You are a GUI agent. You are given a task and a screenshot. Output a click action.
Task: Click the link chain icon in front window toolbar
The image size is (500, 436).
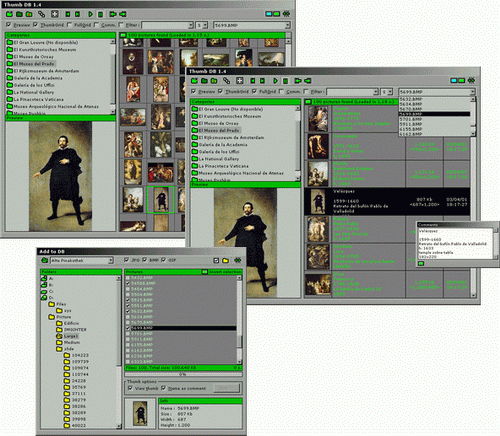tap(226, 81)
